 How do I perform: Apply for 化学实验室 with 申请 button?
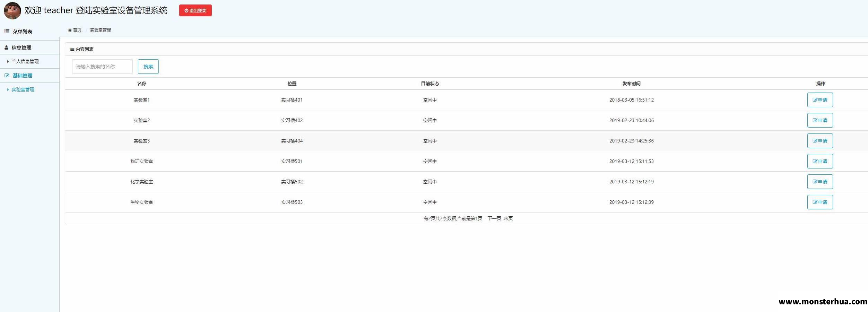pyautogui.click(x=820, y=182)
